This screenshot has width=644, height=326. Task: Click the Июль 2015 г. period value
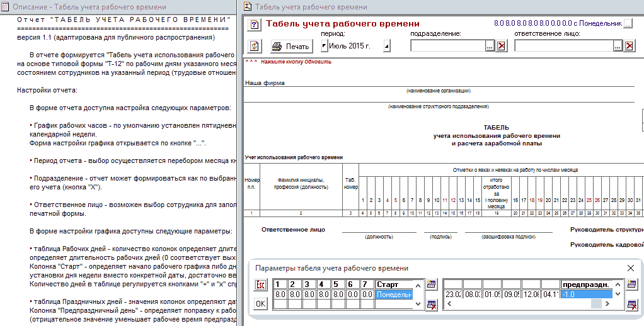[x=350, y=46]
